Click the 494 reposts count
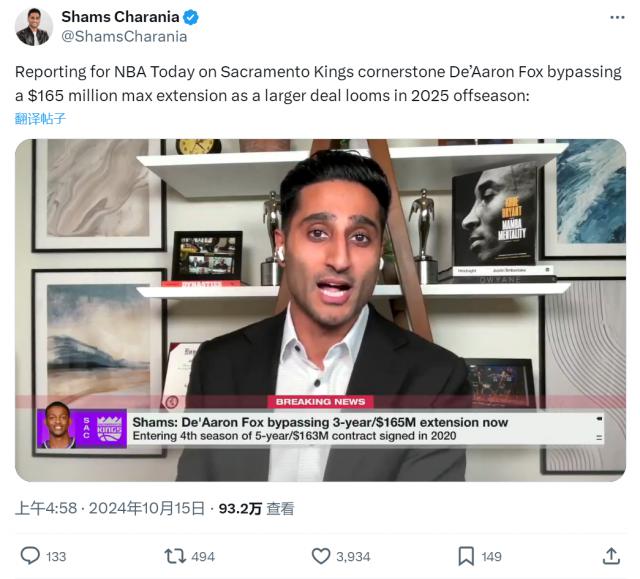This screenshot has height=579, width=640. pos(203,557)
